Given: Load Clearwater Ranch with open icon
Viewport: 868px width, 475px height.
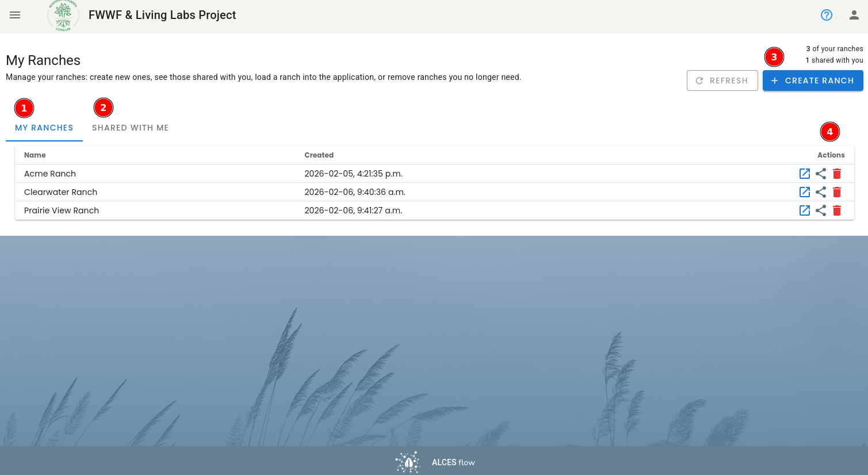Looking at the screenshot, I should pyautogui.click(x=805, y=192).
